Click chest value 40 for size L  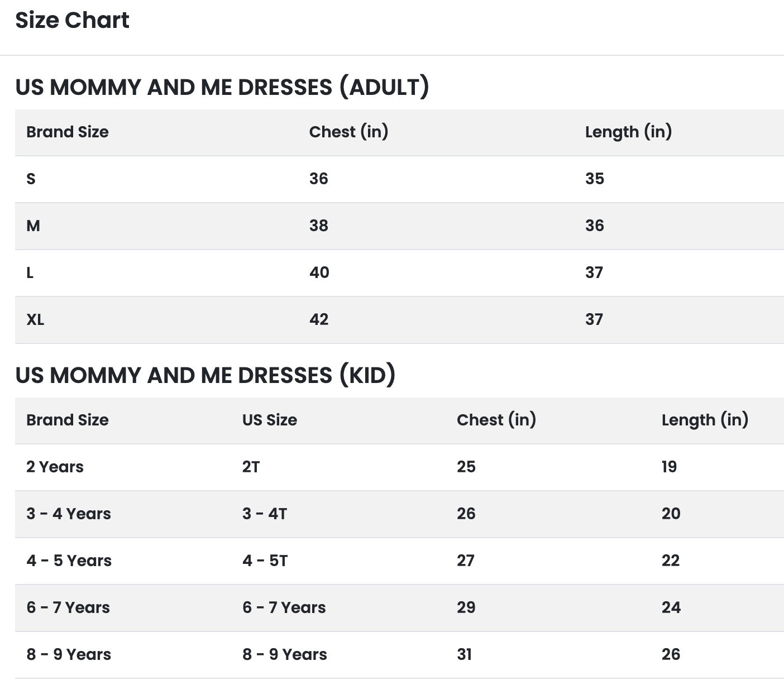click(x=319, y=272)
